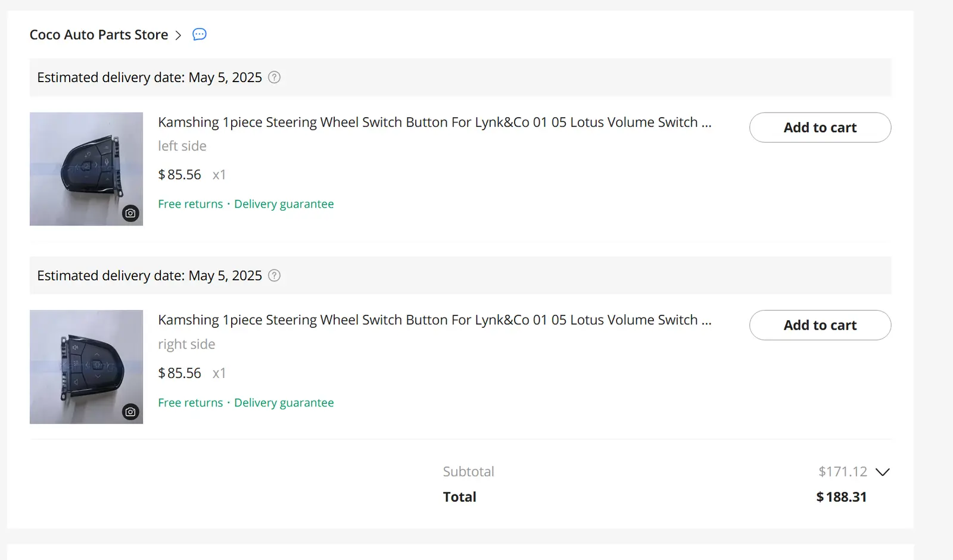Click Free returns on left side item
Viewport: 953px width, 560px height.
(x=190, y=204)
